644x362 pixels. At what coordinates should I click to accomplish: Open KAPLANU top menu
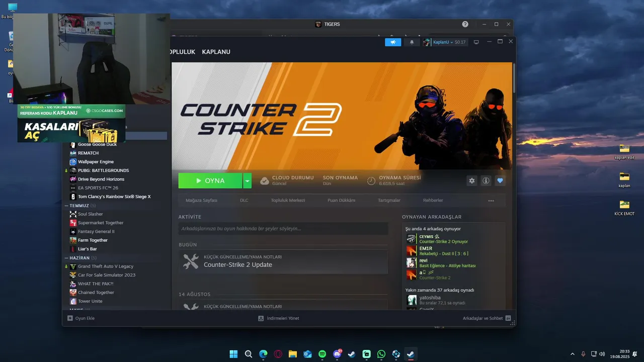(x=216, y=52)
